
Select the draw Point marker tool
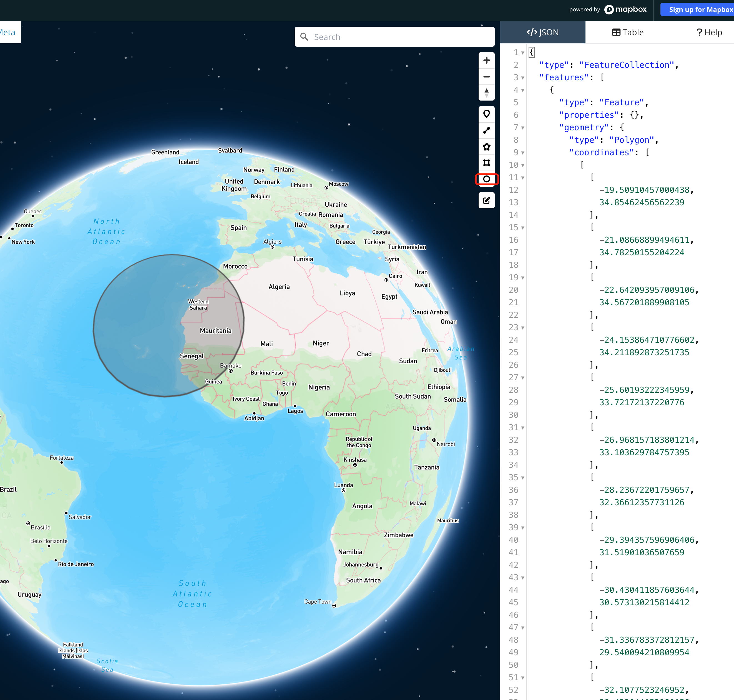pyautogui.click(x=486, y=114)
